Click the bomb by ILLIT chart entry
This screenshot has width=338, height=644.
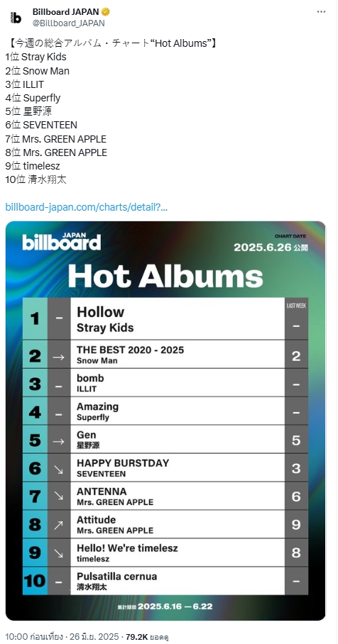click(x=178, y=383)
